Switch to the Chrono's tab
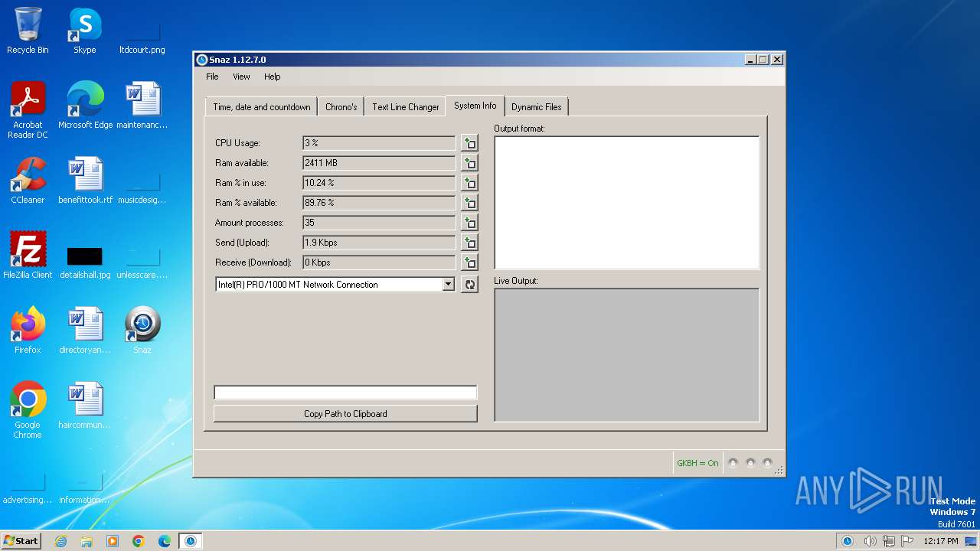980x551 pixels. [341, 107]
